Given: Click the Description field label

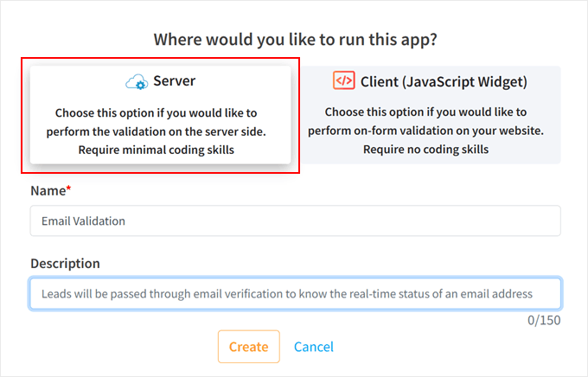Looking at the screenshot, I should point(65,264).
